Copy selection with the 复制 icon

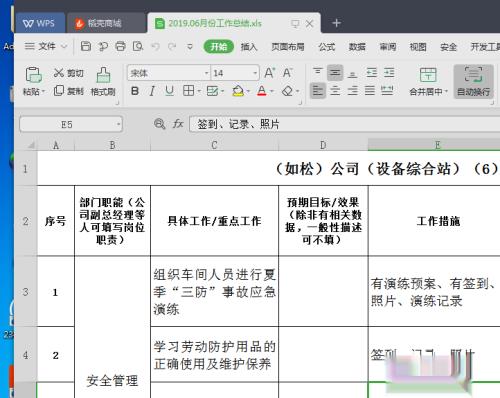[59, 90]
